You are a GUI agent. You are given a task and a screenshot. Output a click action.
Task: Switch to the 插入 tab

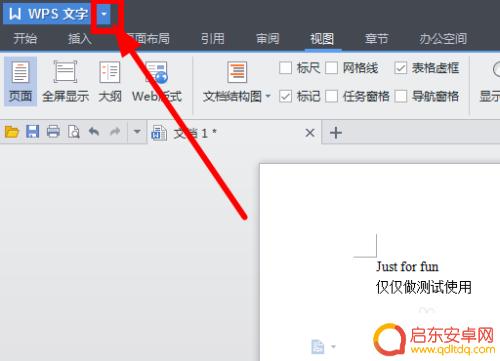[x=79, y=39]
